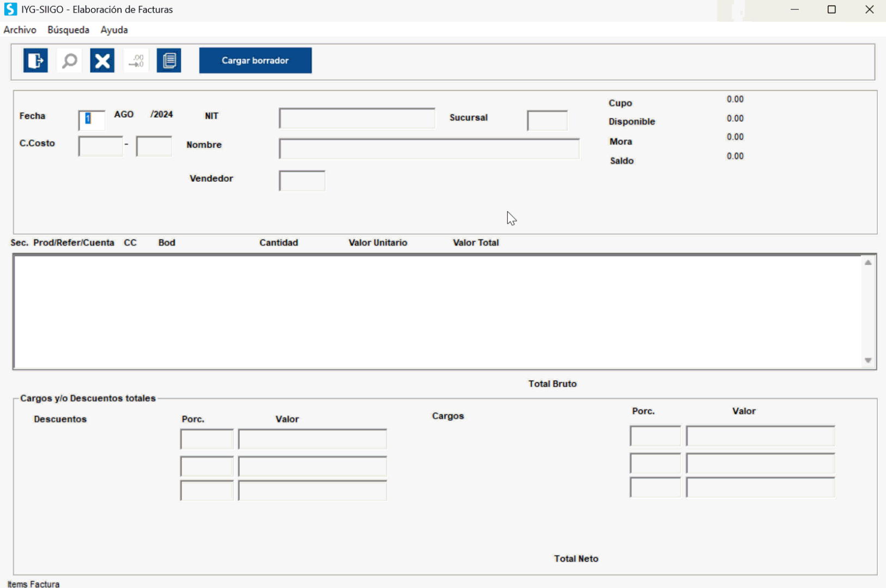Open the magnifier search tool

tap(69, 60)
